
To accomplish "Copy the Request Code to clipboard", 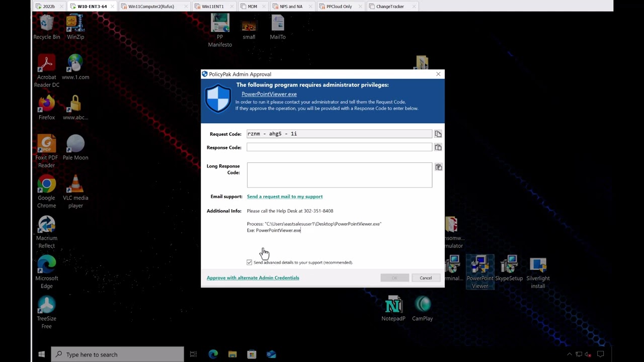I will [x=438, y=134].
